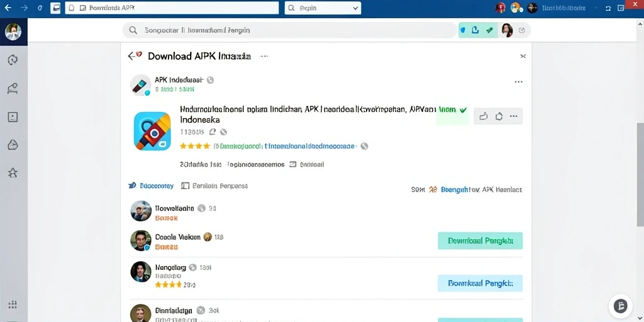
Task: Open the APK Indonesia publisher avatar
Action: [140, 85]
